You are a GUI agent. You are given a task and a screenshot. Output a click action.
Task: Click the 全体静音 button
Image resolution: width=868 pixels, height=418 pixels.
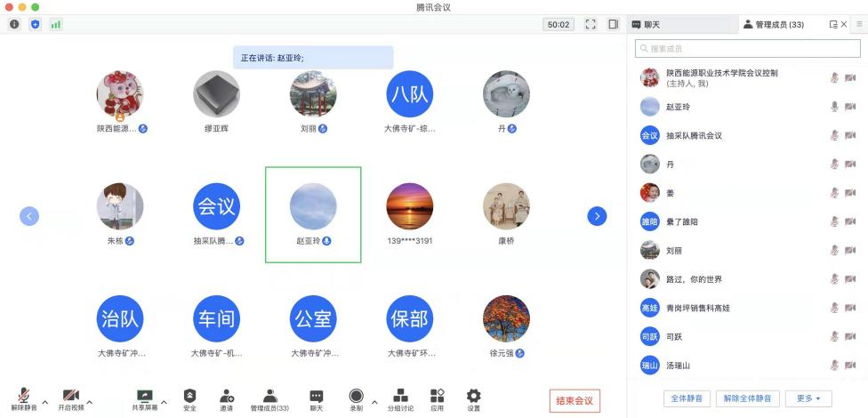tap(687, 398)
